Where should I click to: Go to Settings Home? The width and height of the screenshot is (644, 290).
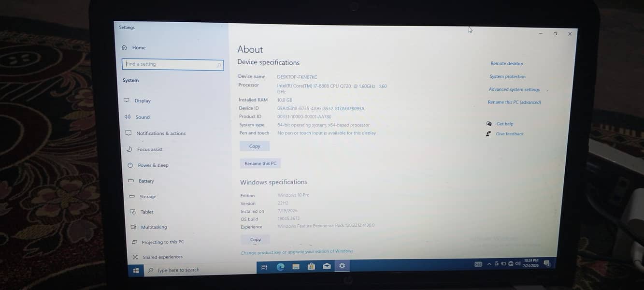134,47
